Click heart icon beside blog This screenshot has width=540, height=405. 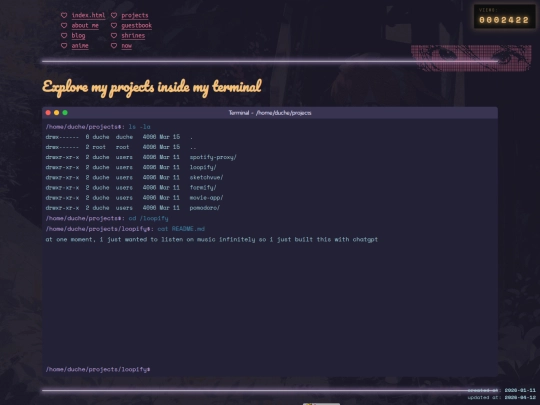64,35
